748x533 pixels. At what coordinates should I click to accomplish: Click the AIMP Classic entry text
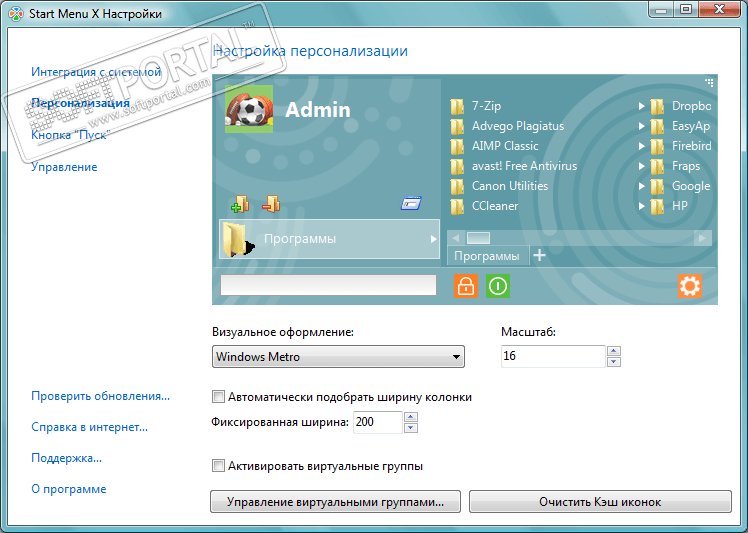(x=505, y=146)
